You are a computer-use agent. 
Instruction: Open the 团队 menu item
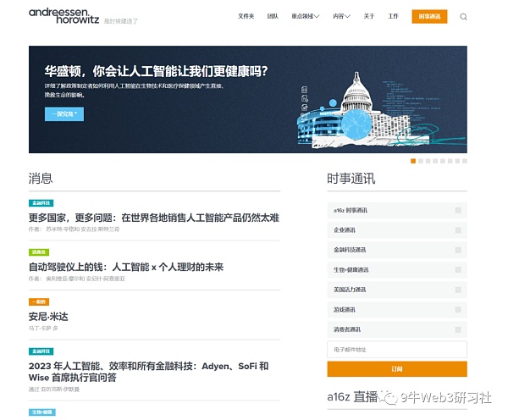(x=273, y=16)
